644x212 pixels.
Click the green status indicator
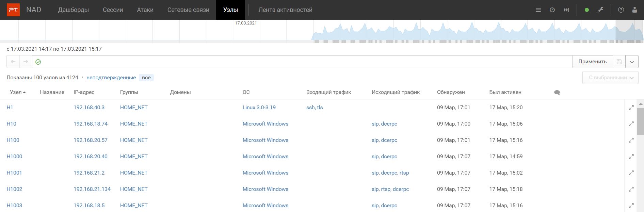(586, 10)
